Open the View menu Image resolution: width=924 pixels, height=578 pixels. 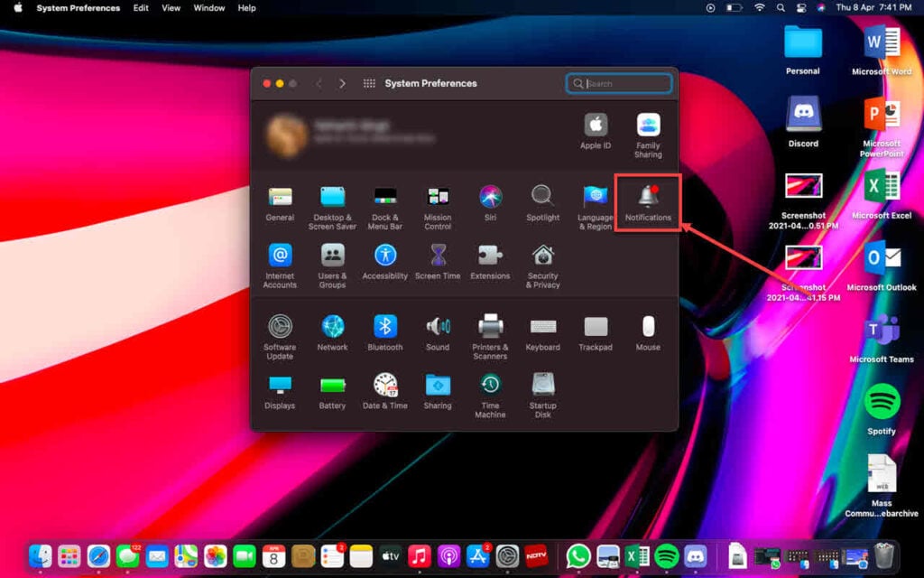[x=171, y=7]
